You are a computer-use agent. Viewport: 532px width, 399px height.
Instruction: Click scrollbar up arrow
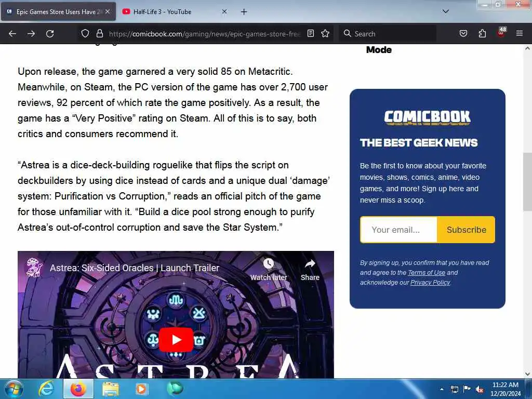click(x=527, y=48)
